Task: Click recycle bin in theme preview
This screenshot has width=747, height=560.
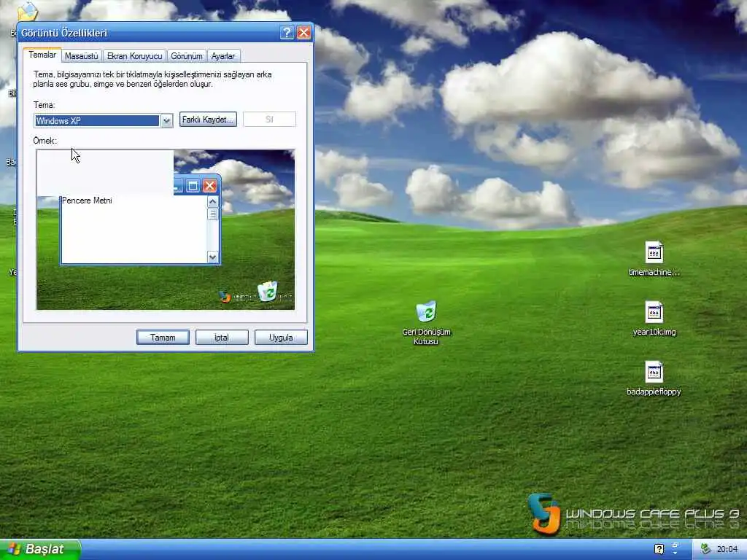Action: (x=267, y=292)
